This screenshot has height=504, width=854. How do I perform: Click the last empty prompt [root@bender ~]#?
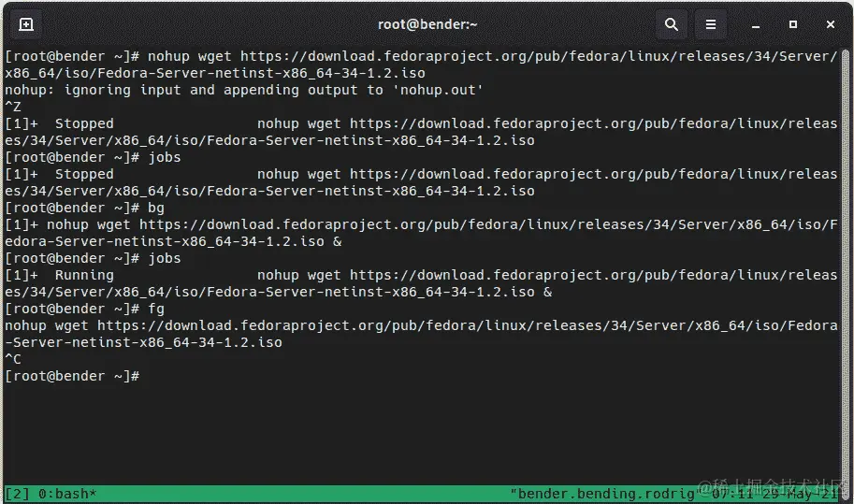click(x=72, y=376)
